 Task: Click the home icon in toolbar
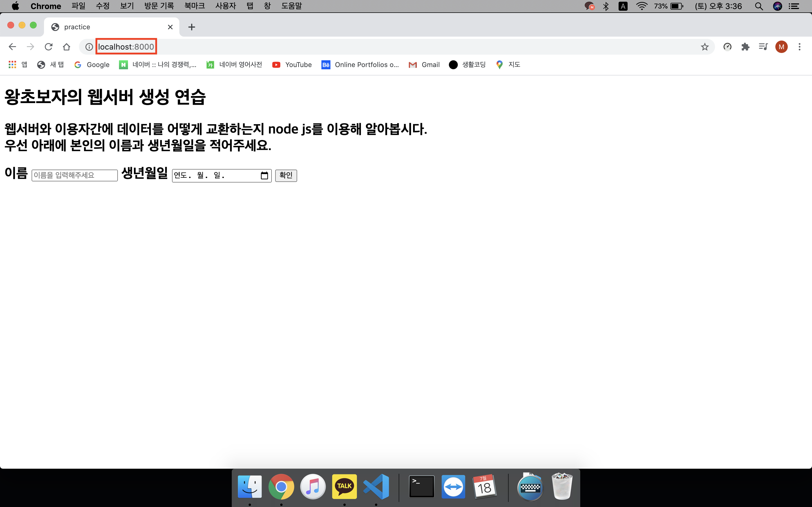point(67,46)
